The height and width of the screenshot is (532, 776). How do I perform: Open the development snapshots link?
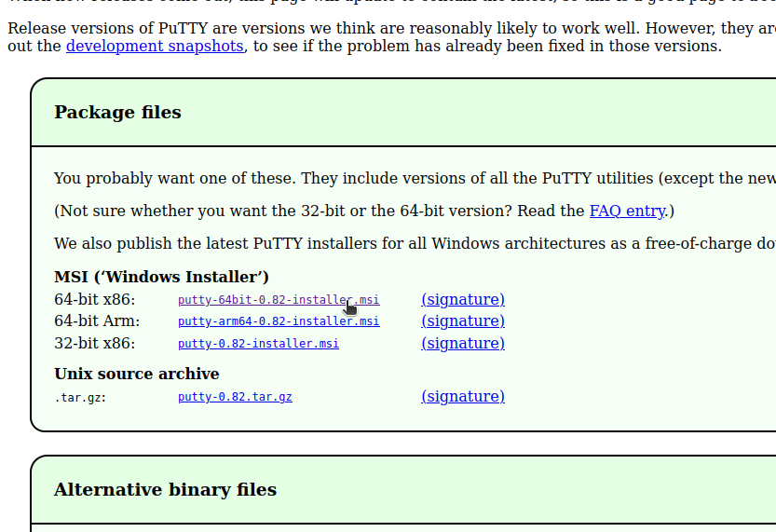[155, 46]
